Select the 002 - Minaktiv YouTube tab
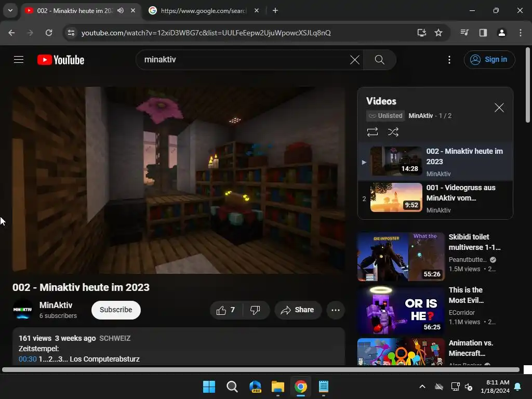This screenshot has height=399, width=532. 75,10
